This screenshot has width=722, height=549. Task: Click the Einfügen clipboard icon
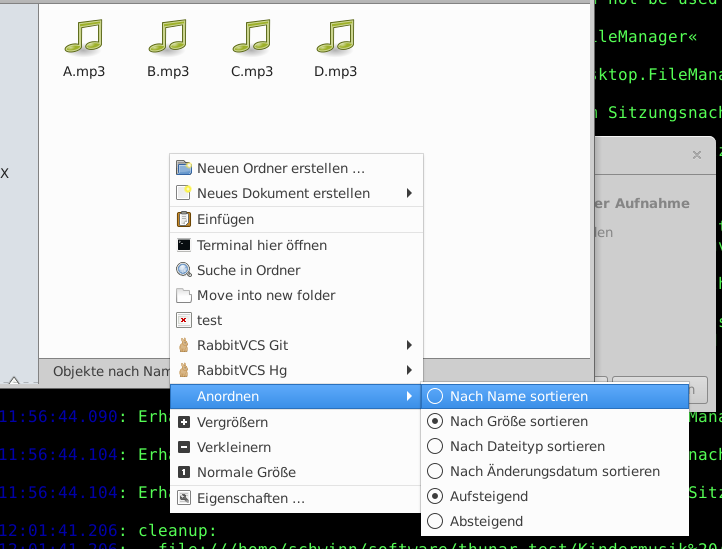pos(183,219)
